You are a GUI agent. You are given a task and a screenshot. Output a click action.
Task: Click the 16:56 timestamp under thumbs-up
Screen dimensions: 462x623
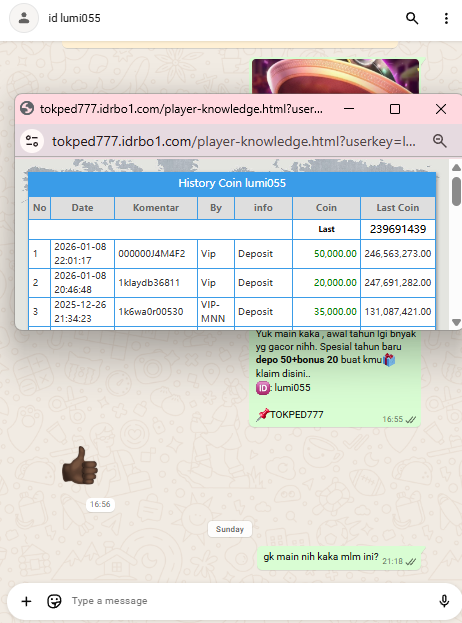(100, 504)
